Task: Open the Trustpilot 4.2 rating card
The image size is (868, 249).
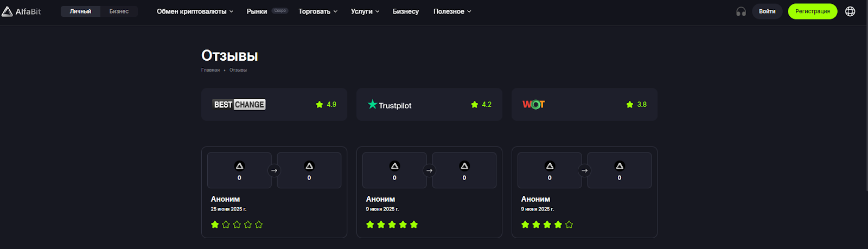Action: [x=429, y=104]
